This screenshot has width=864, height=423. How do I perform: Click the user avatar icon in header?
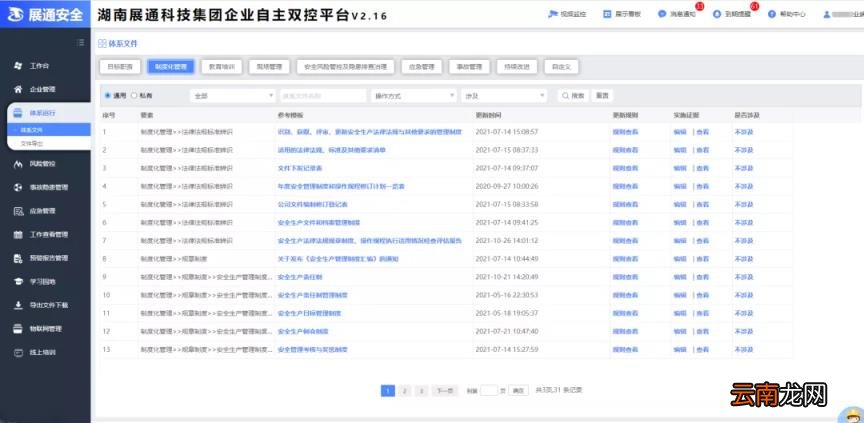pyautogui.click(x=827, y=14)
